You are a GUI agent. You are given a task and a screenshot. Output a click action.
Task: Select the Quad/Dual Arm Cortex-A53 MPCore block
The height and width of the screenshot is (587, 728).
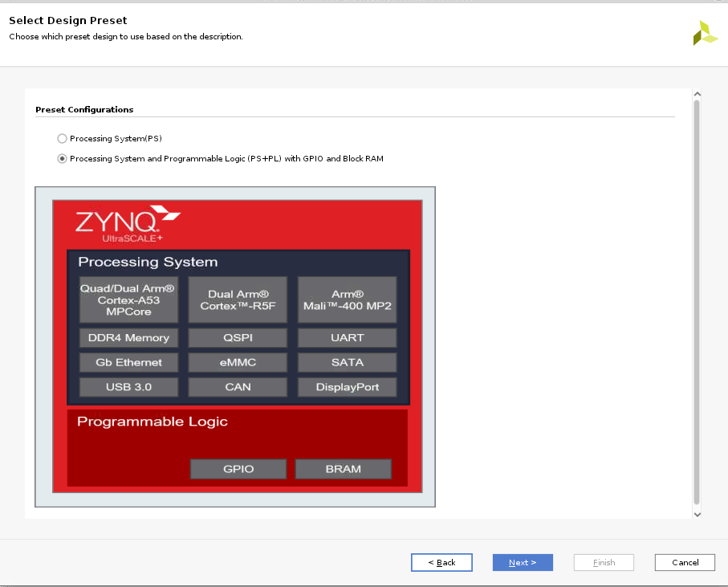coord(128,300)
